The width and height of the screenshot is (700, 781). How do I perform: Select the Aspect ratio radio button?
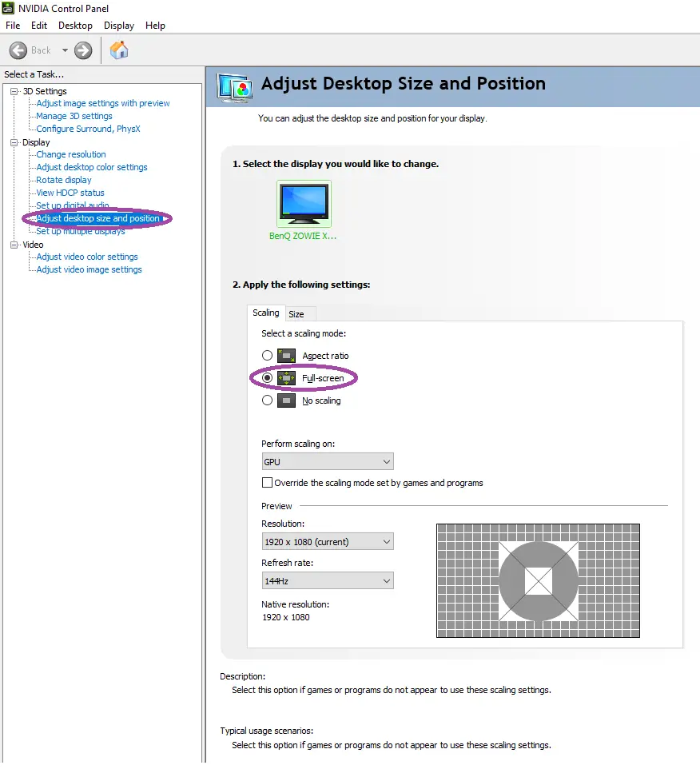click(x=268, y=355)
